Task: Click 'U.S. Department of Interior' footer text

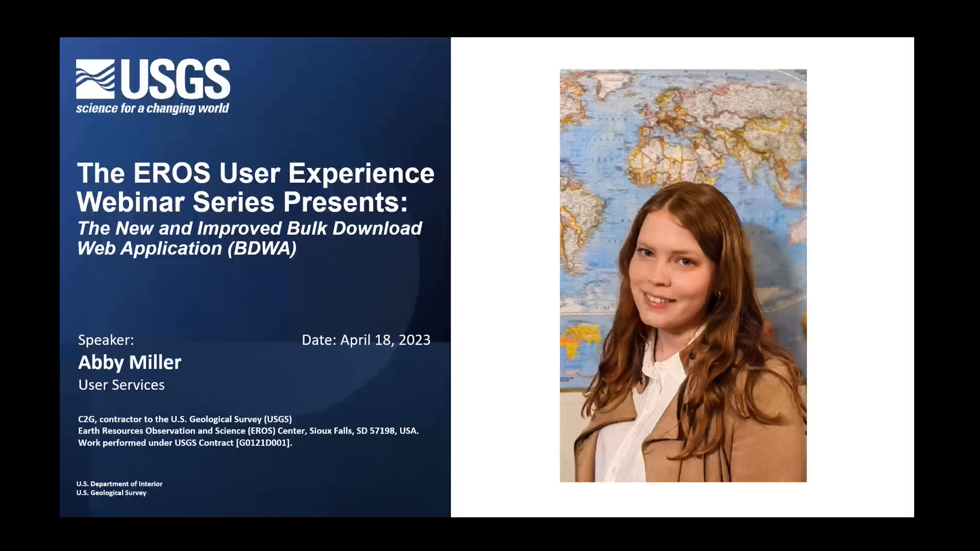Action: point(119,484)
